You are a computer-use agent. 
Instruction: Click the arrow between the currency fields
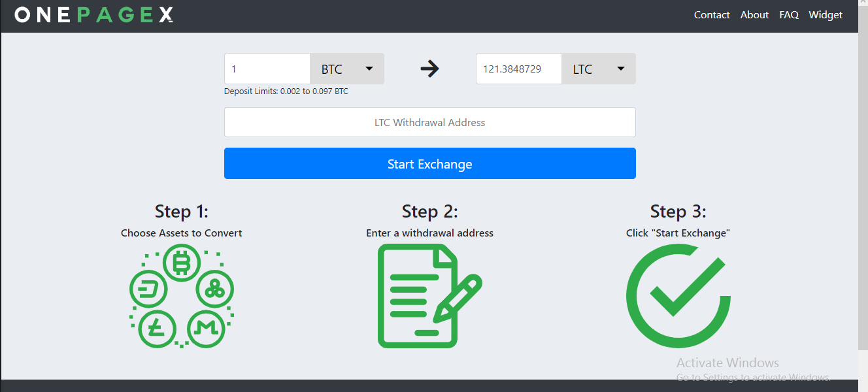[x=429, y=69]
